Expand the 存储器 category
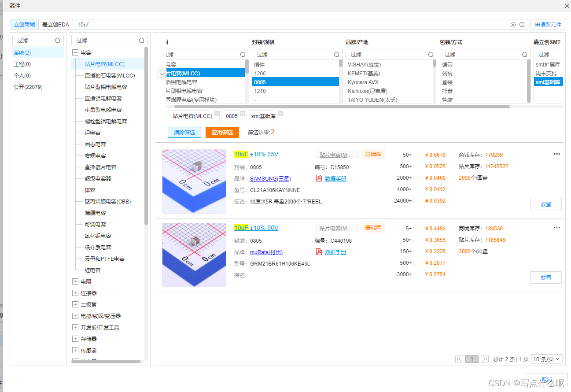 click(75, 339)
